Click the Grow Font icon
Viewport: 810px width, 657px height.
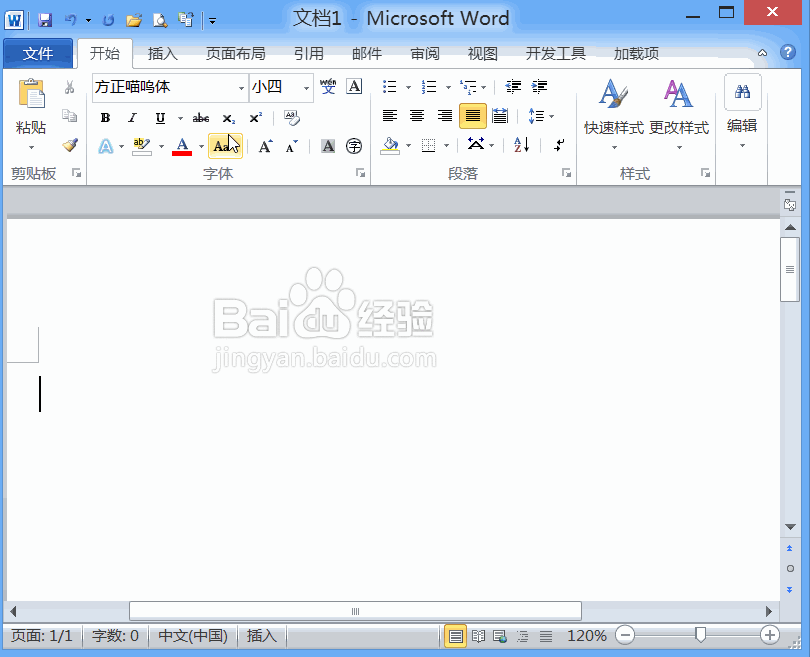click(266, 146)
